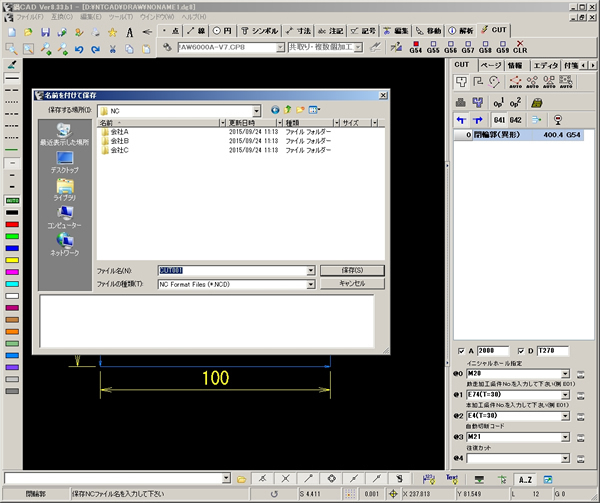Viewport: 600px width, 503px height.
Task: Select the G55 work coordinate icon
Action: (x=433, y=47)
